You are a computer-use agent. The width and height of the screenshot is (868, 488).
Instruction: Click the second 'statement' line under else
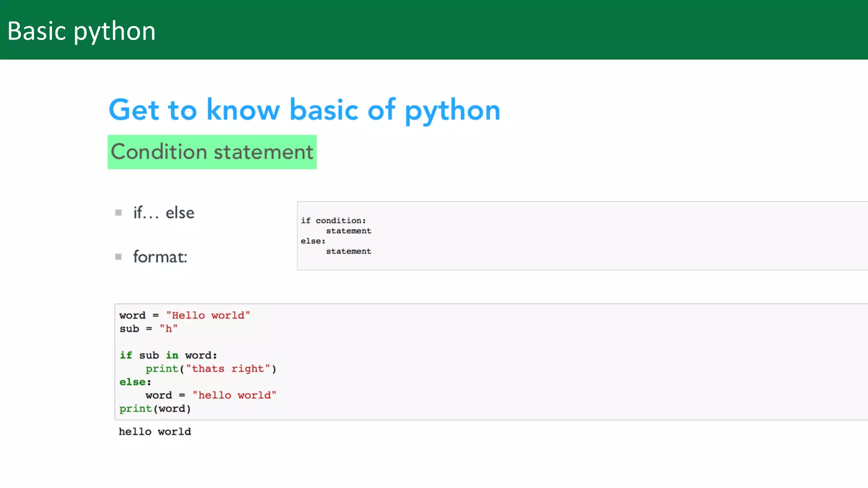point(348,251)
